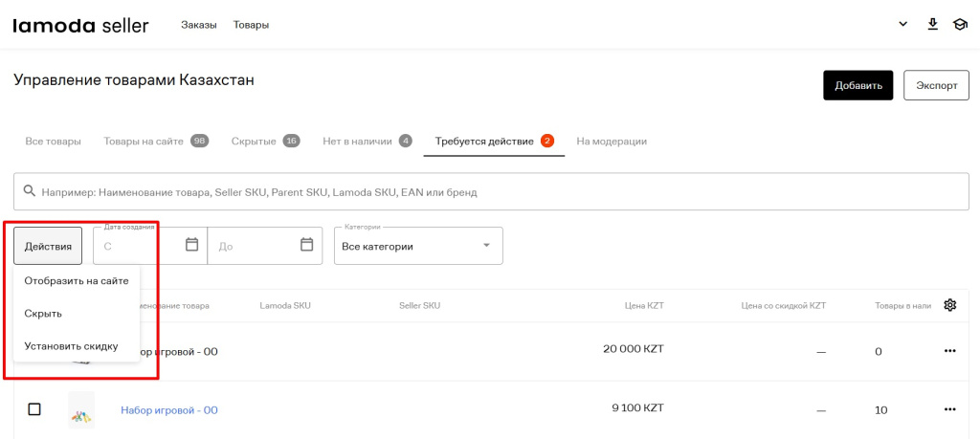Choose "Отобразить на сайте" from actions menu
Image resolution: width=980 pixels, height=439 pixels.
pyautogui.click(x=76, y=281)
